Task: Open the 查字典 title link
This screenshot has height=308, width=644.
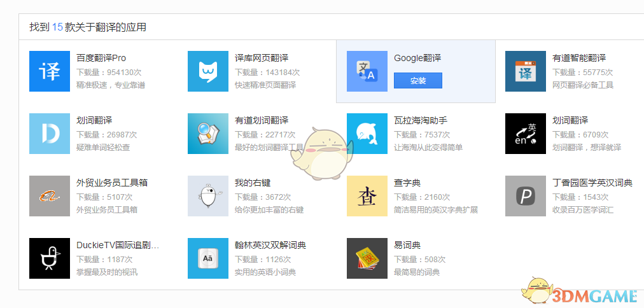Action: click(x=407, y=183)
